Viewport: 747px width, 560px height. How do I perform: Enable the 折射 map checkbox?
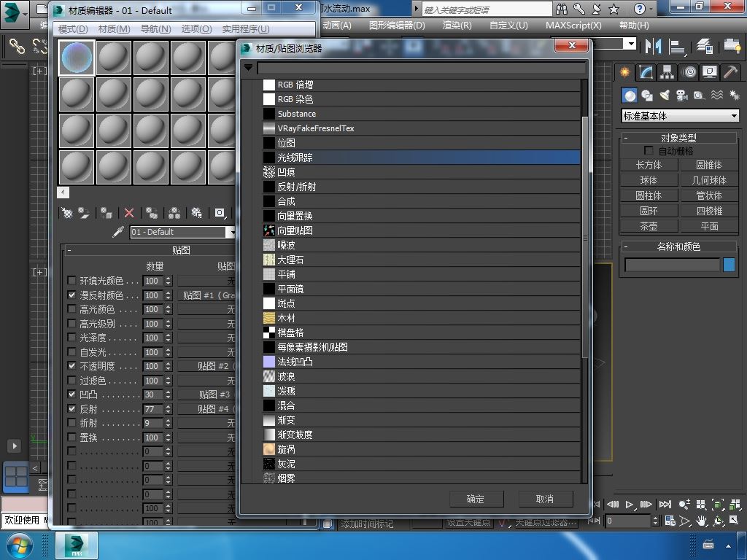tap(71, 422)
